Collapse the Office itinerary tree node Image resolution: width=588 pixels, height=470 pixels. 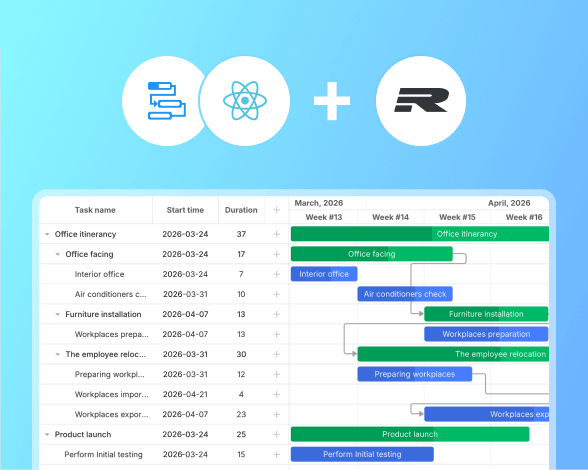point(47,234)
